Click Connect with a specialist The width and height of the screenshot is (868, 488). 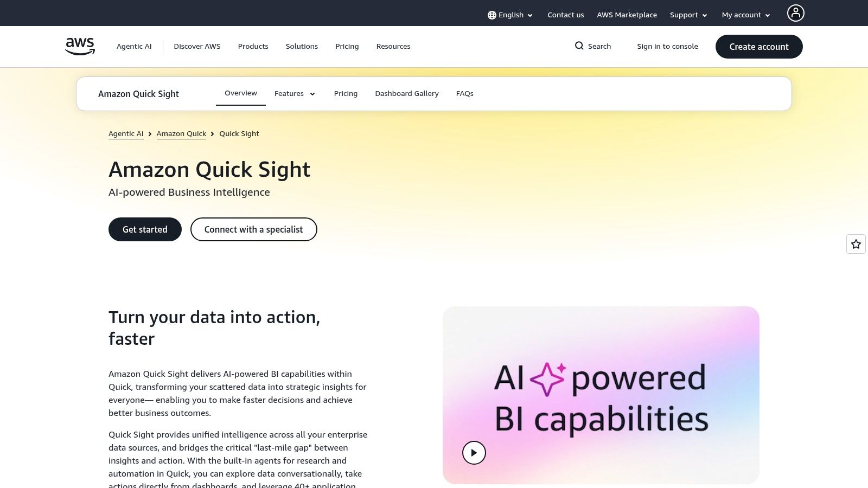coord(253,229)
